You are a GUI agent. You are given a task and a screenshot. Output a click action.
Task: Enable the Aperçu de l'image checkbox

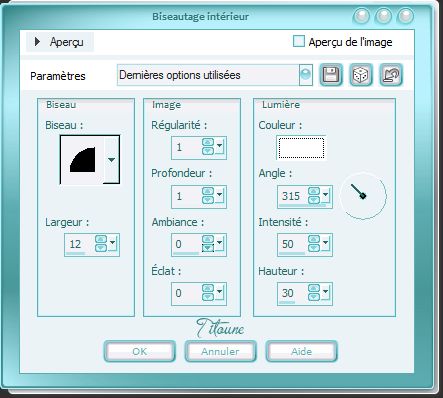pyautogui.click(x=298, y=42)
